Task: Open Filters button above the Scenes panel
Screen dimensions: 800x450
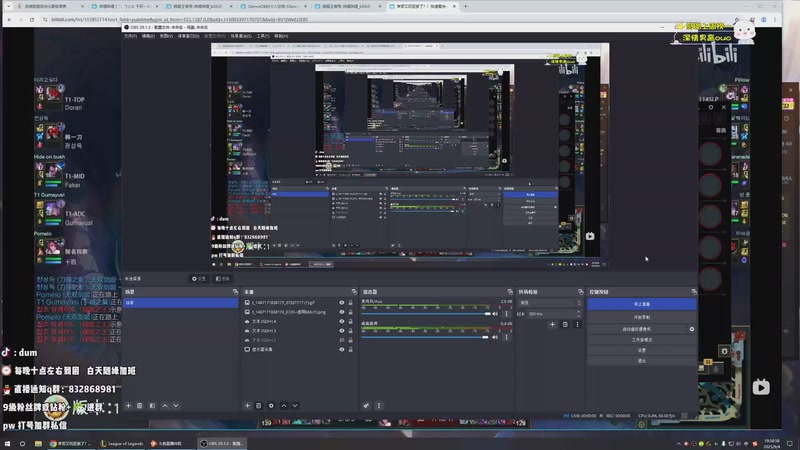Action: 222,279
